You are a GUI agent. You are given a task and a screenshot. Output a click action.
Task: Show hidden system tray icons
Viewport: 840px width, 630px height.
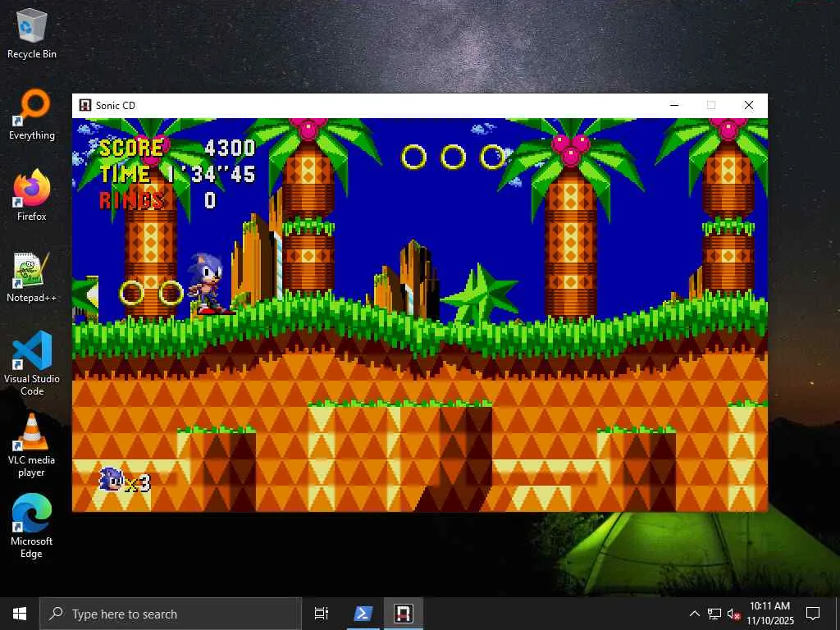pyautogui.click(x=694, y=614)
